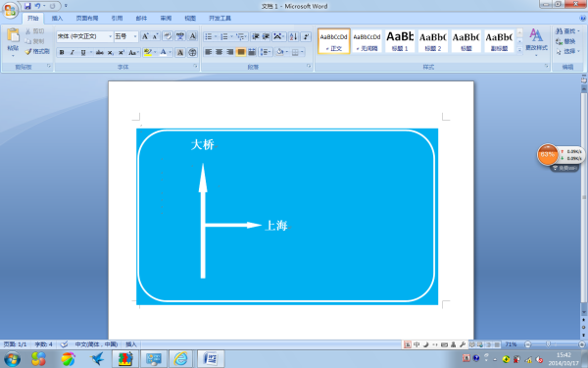Viewport: 588px width, 368px height.
Task: Increase paragraph indent
Action: pyautogui.click(x=266, y=36)
